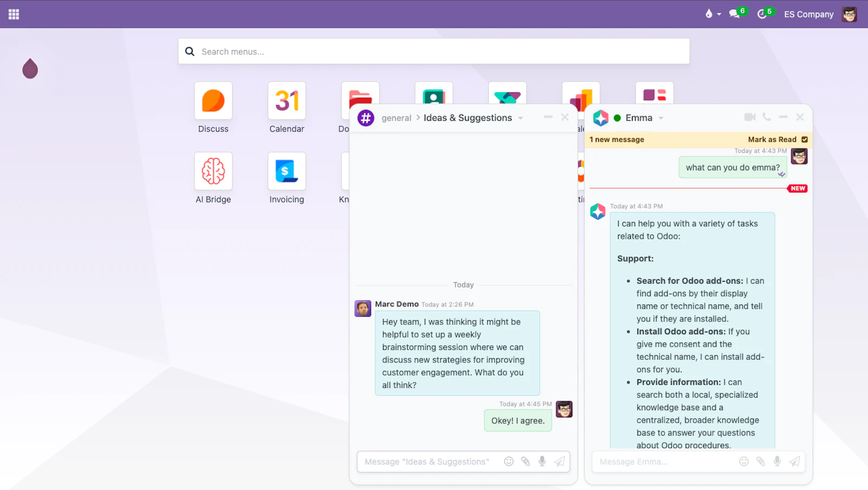Expand Ideas & Suggestions channel options dropdown
This screenshot has height=490, width=868.
(520, 118)
